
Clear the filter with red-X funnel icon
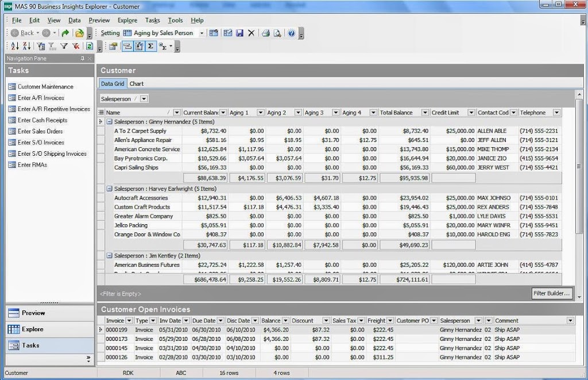pyautogui.click(x=76, y=46)
